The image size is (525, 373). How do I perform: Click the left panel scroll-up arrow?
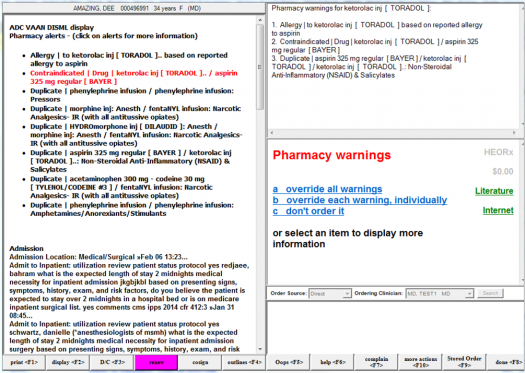tap(260, 20)
